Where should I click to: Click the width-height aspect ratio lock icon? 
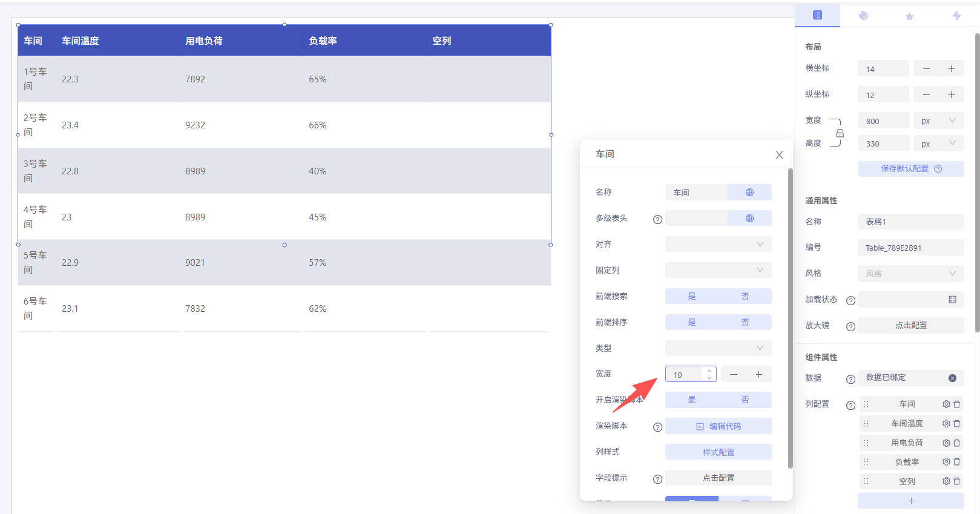(840, 133)
